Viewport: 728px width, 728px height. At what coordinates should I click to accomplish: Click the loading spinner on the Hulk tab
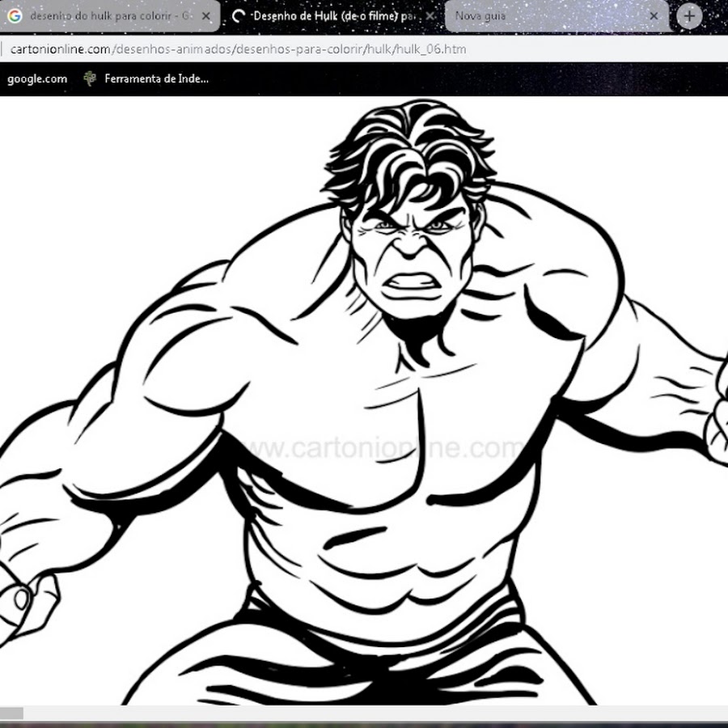[238, 16]
